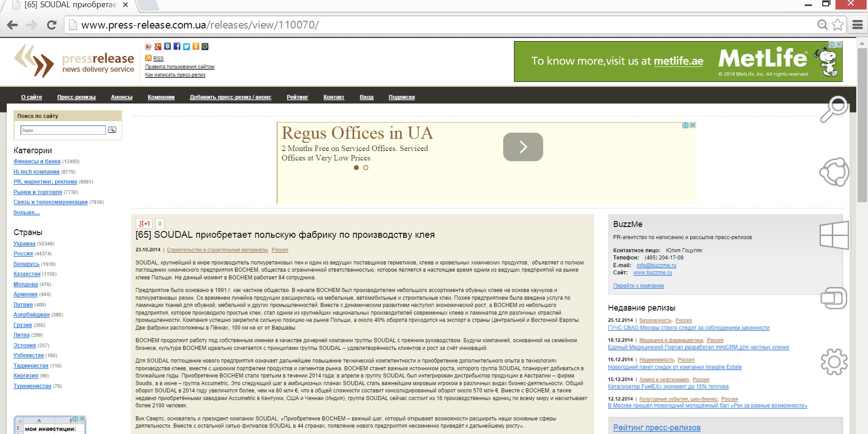This screenshot has width=868, height=434.
Task: Click the info@buzzme.ru email link
Action: point(656,265)
